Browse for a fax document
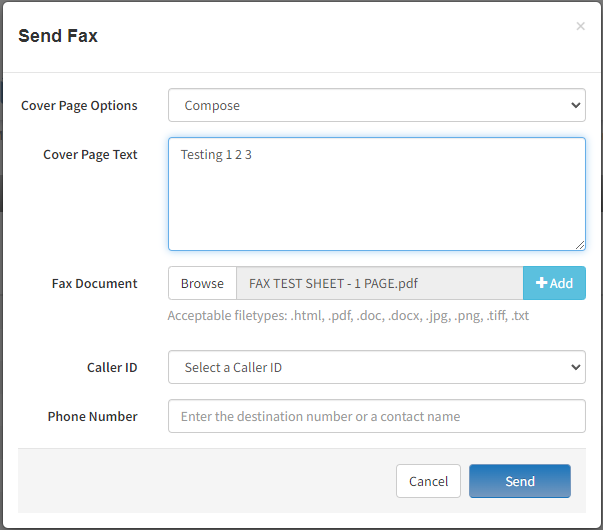 tap(202, 283)
